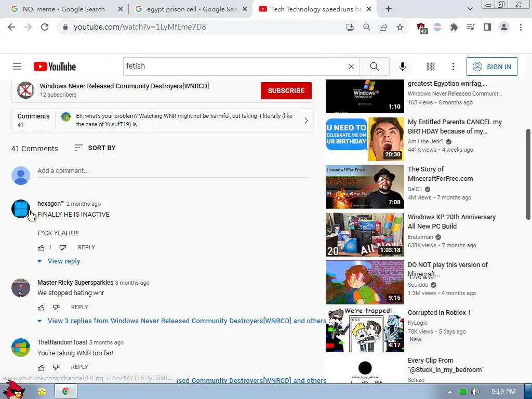Like Master Ricky Supersparkles' comment
The width and height of the screenshot is (532, 399).
pyautogui.click(x=41, y=308)
